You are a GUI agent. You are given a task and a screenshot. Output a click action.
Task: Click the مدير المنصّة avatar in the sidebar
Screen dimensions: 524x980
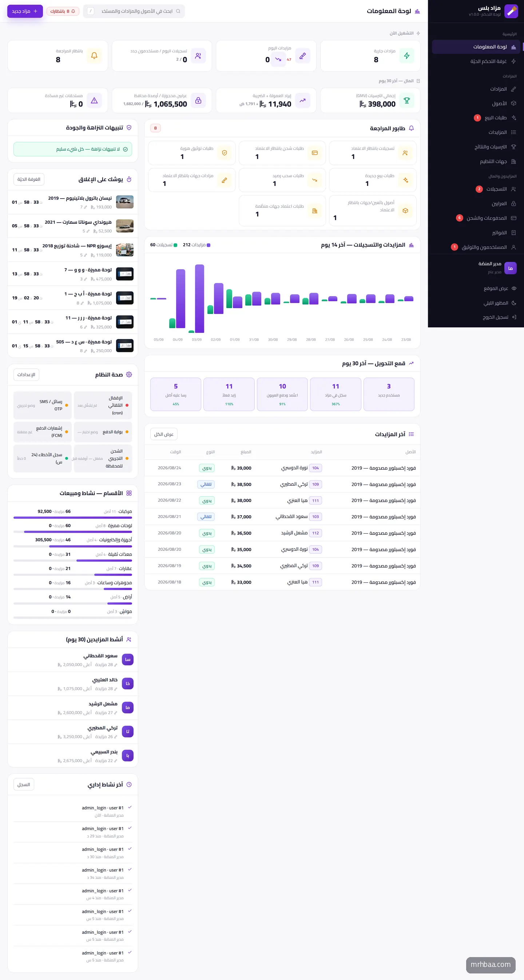tap(510, 268)
